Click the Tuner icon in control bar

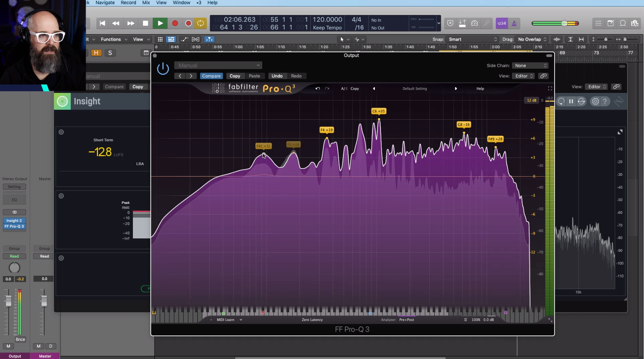coord(487,23)
